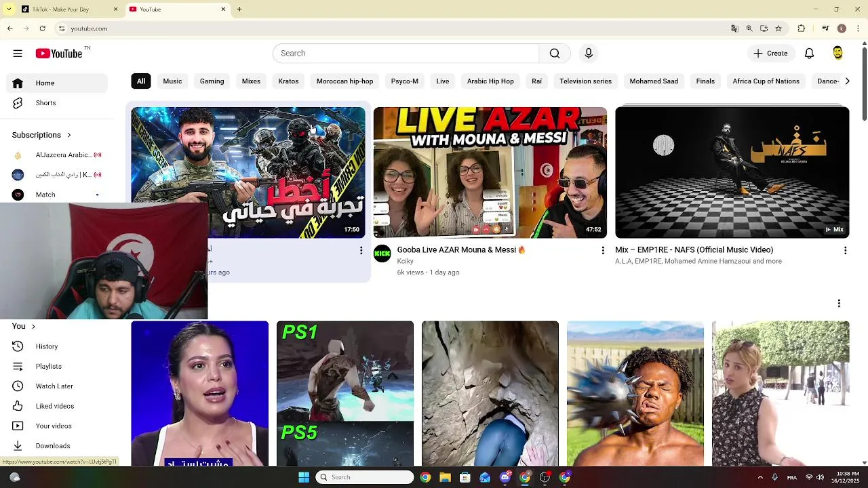Open Match subscription channel

[x=57, y=195]
